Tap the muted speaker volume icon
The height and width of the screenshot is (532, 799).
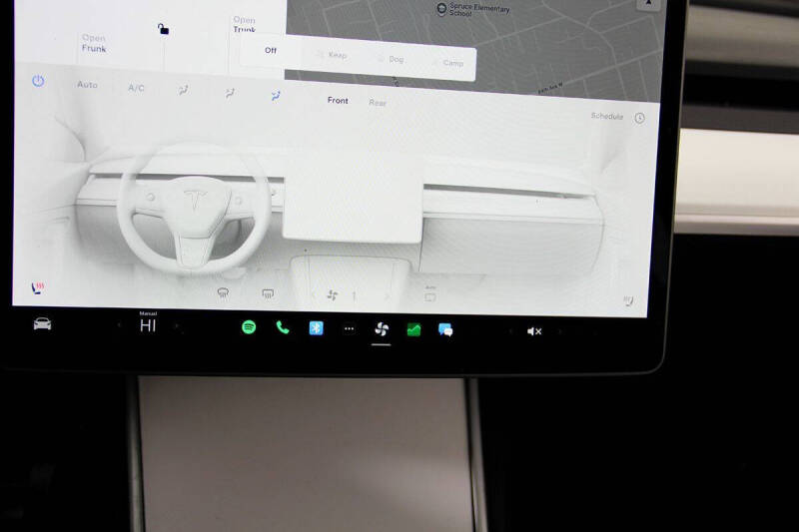pos(534,331)
